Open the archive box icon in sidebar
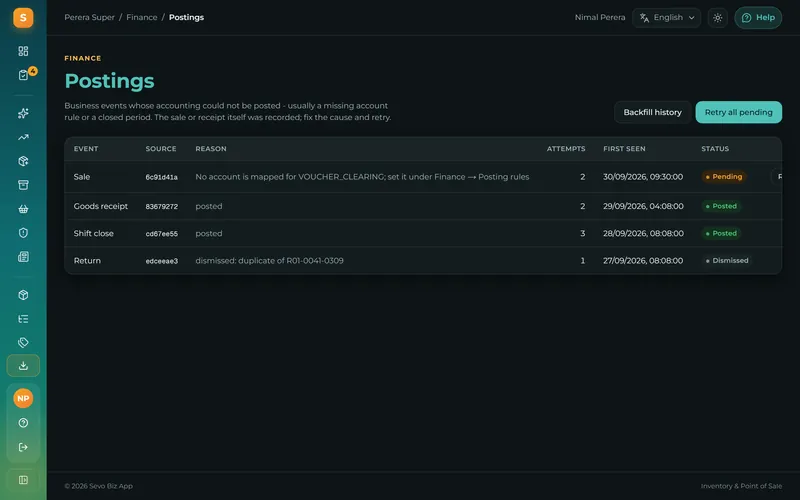Image resolution: width=800 pixels, height=500 pixels. tap(23, 185)
